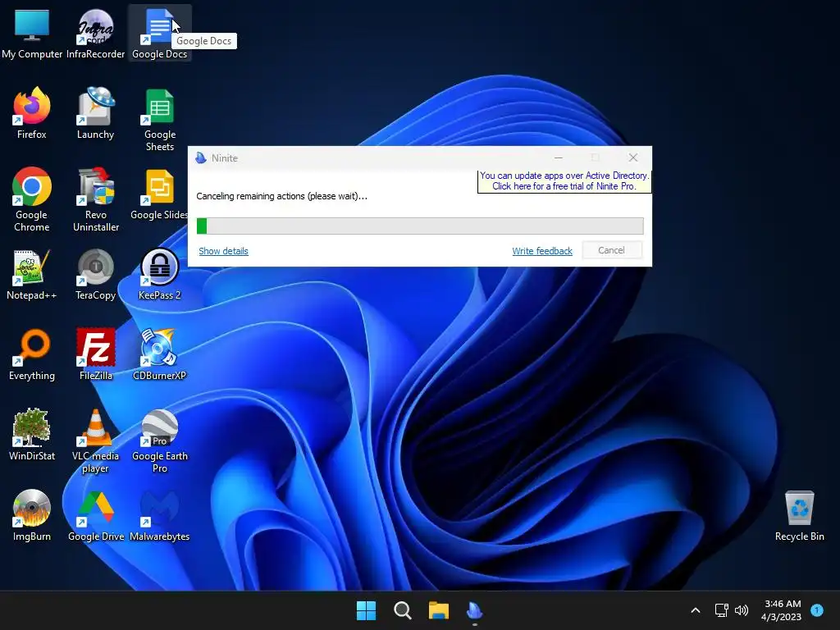Select the KeePass 2 desktop shortcut

[x=160, y=274]
